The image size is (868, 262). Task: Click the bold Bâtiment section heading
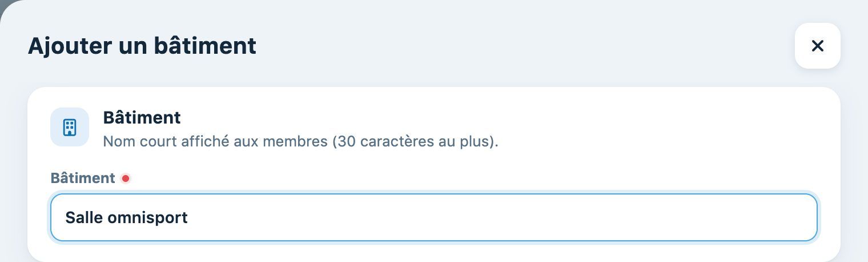point(142,117)
